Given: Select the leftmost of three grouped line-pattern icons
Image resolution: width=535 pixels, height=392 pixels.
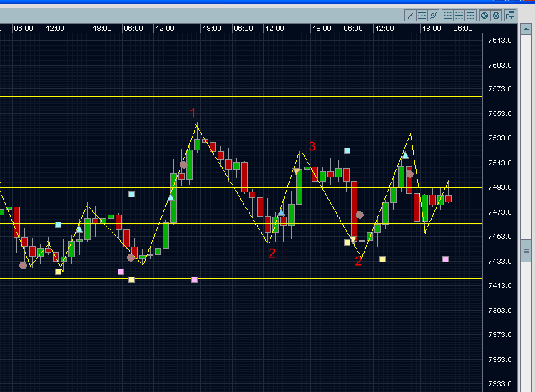Looking at the screenshot, I should [x=448, y=15].
